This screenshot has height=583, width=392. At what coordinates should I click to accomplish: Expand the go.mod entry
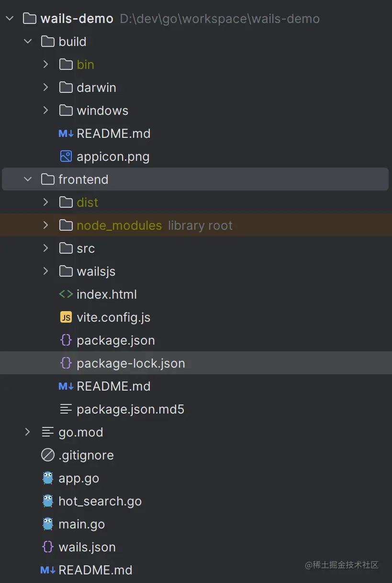pyautogui.click(x=28, y=432)
